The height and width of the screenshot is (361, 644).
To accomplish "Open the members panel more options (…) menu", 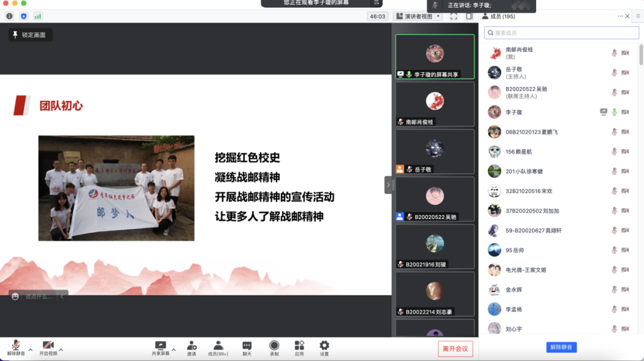I will coord(620,16).
